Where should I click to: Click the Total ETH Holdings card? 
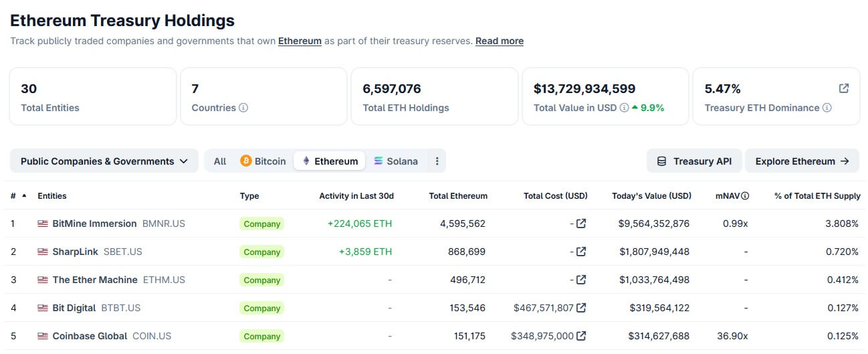point(435,96)
